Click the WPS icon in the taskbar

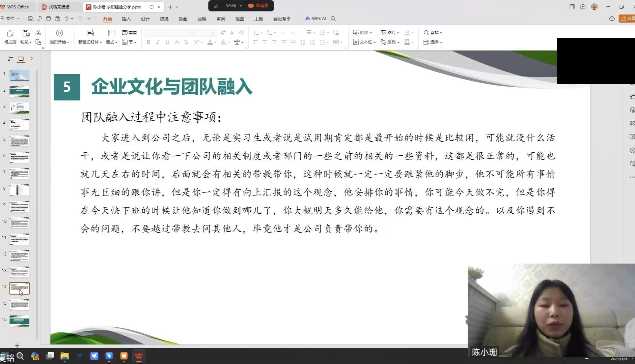139,356
